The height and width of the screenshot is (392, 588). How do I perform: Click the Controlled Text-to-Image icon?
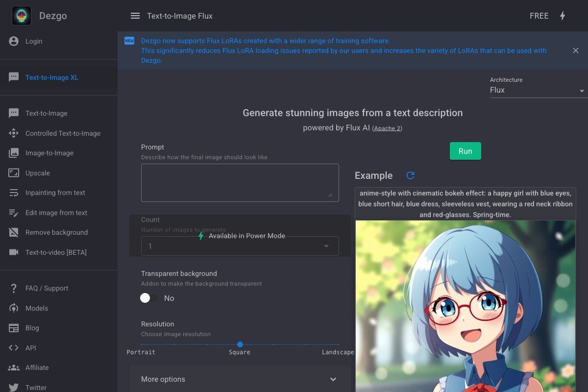[x=14, y=133]
